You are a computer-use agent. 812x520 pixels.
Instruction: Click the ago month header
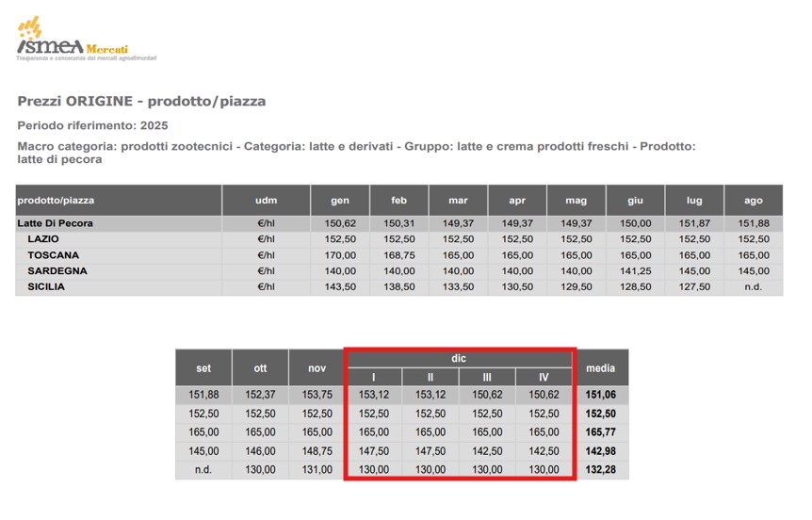point(754,201)
